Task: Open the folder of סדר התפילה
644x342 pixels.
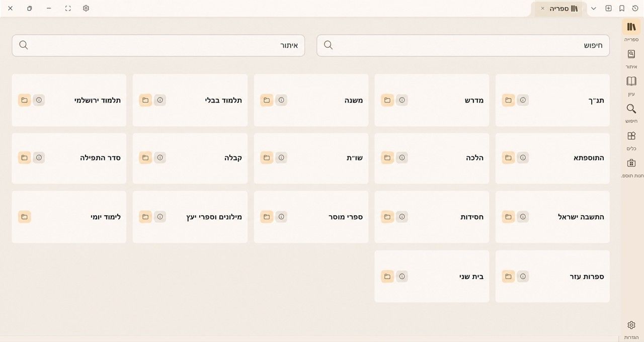Action: 25,157
